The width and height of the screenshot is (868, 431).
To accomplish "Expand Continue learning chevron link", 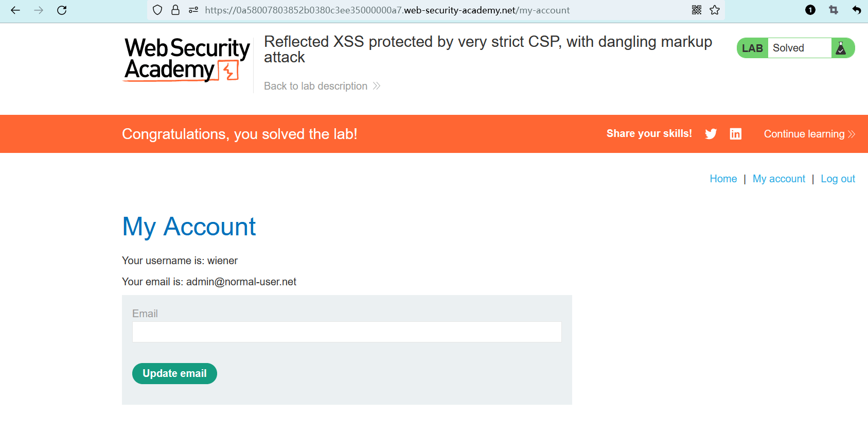I will [809, 134].
